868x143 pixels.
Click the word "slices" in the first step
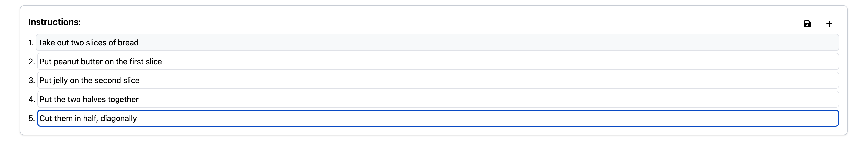pyautogui.click(x=96, y=43)
